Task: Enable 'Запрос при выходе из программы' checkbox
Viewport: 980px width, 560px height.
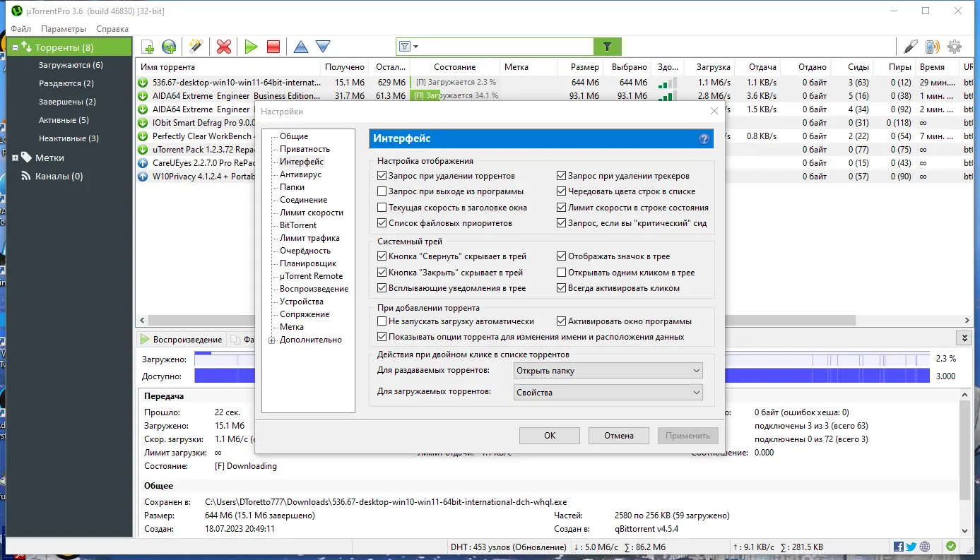Action: tap(382, 191)
